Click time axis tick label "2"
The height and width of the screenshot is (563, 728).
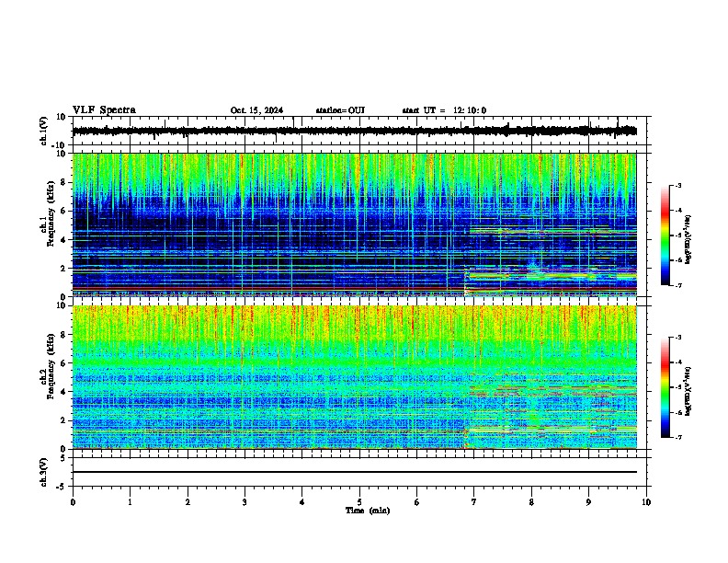click(188, 501)
